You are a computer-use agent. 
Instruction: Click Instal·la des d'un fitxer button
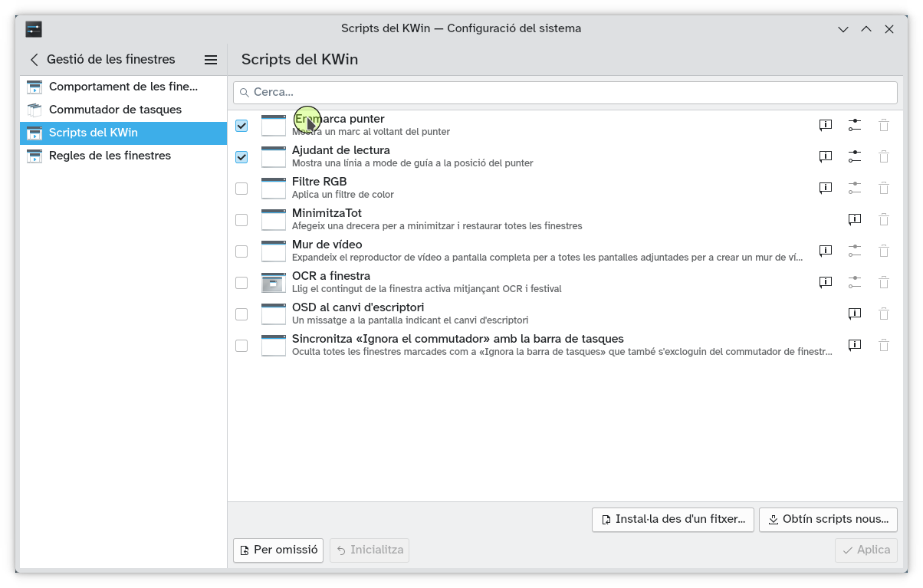click(673, 519)
